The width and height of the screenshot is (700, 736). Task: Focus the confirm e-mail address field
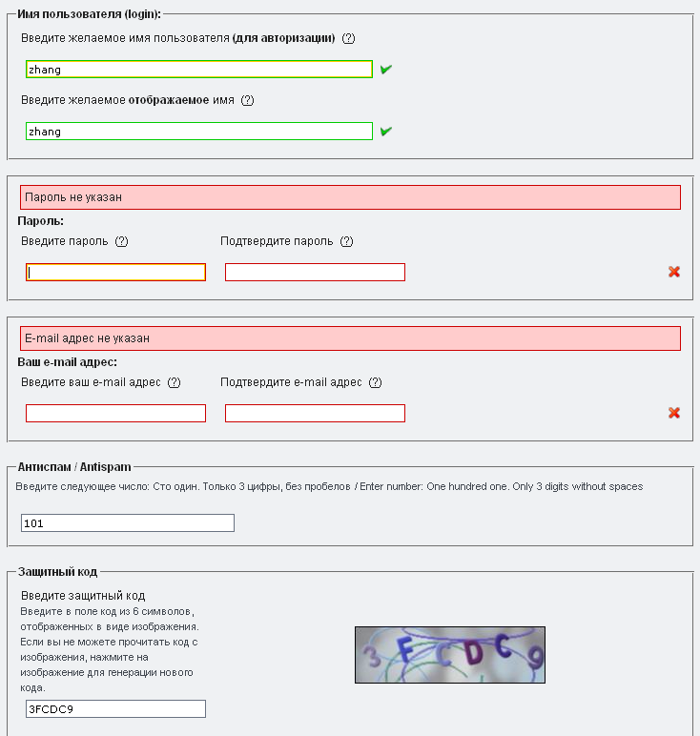pyautogui.click(x=315, y=414)
